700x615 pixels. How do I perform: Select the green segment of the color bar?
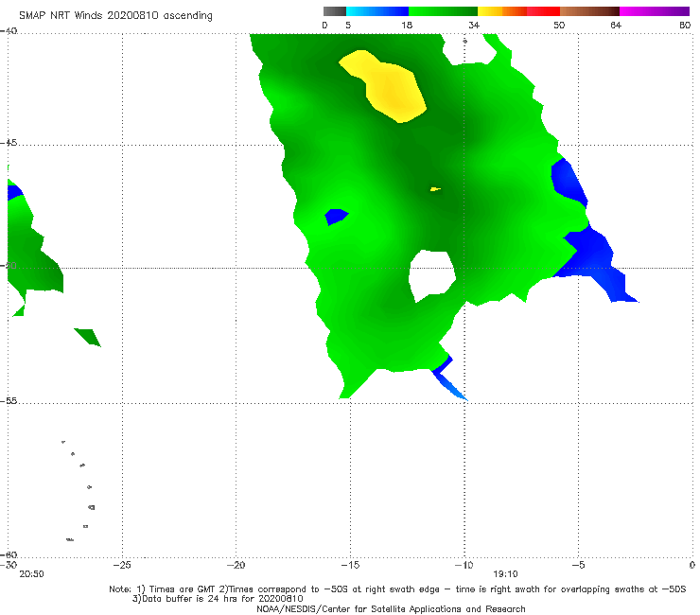click(444, 11)
